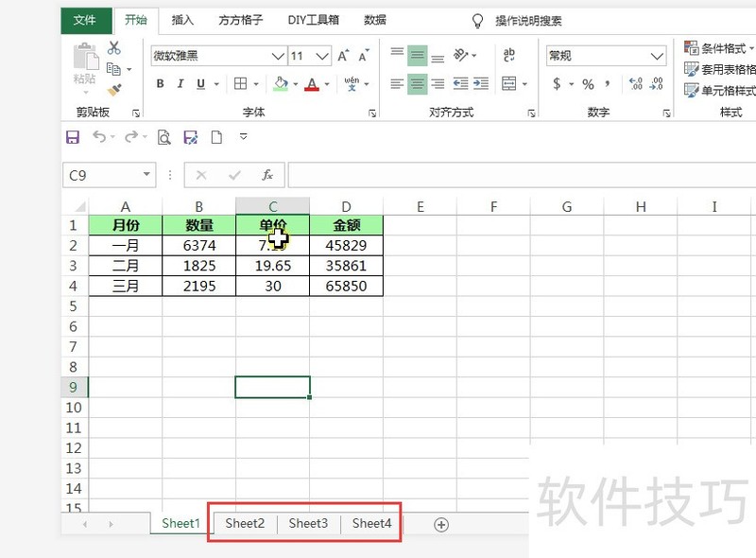The height and width of the screenshot is (558, 756).
Task: Click the Copy icon in clipboard group
Action: [x=113, y=69]
